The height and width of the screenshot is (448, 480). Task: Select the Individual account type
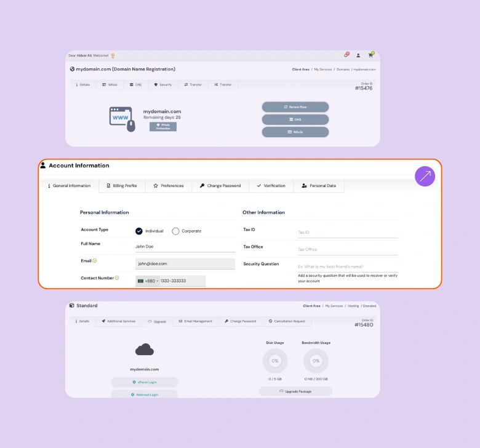138,231
